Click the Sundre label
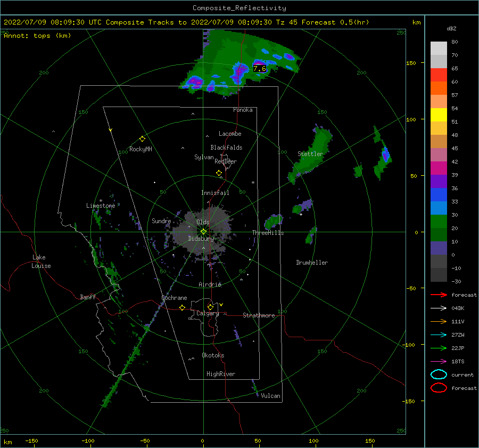 pyautogui.click(x=161, y=221)
